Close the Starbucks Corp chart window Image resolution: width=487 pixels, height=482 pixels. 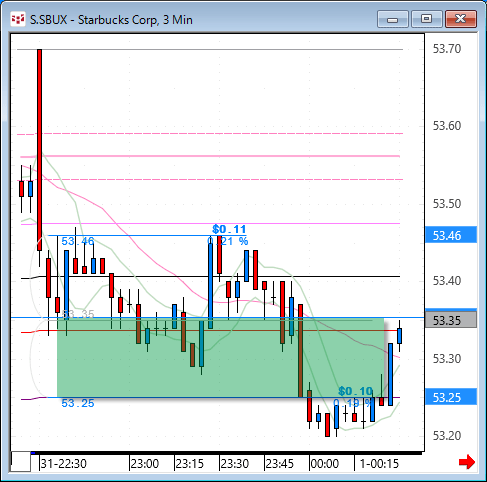click(461, 19)
